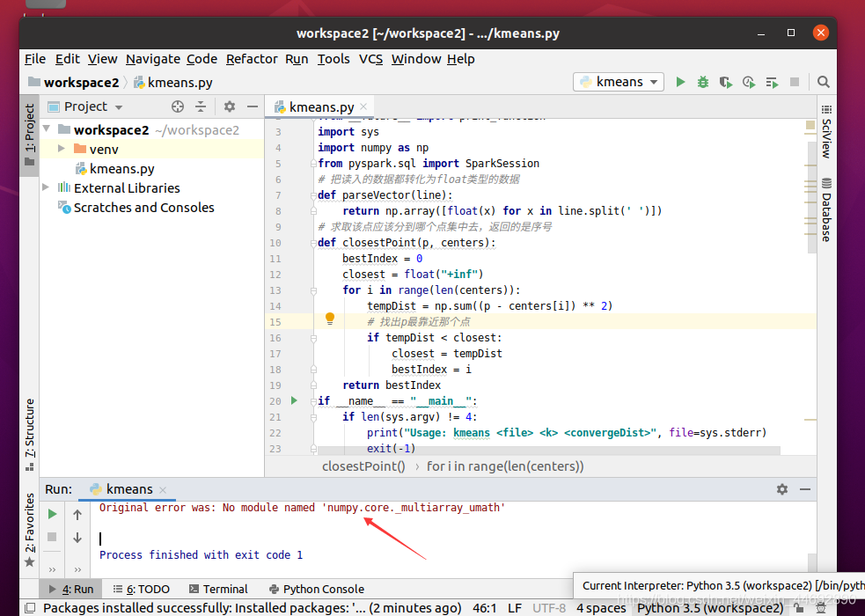The height and width of the screenshot is (616, 865).
Task: Click the locate file target icon in Project panel
Action: point(178,106)
